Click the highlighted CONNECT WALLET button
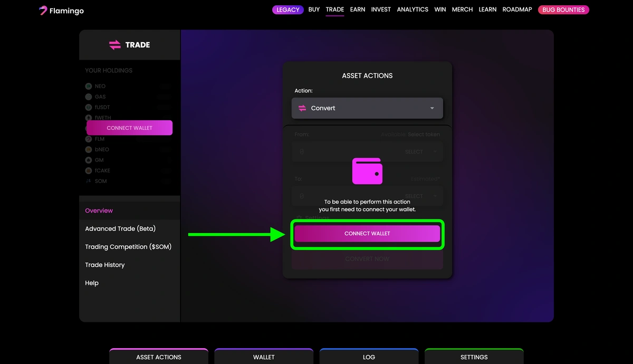This screenshot has height=364, width=633. click(367, 233)
